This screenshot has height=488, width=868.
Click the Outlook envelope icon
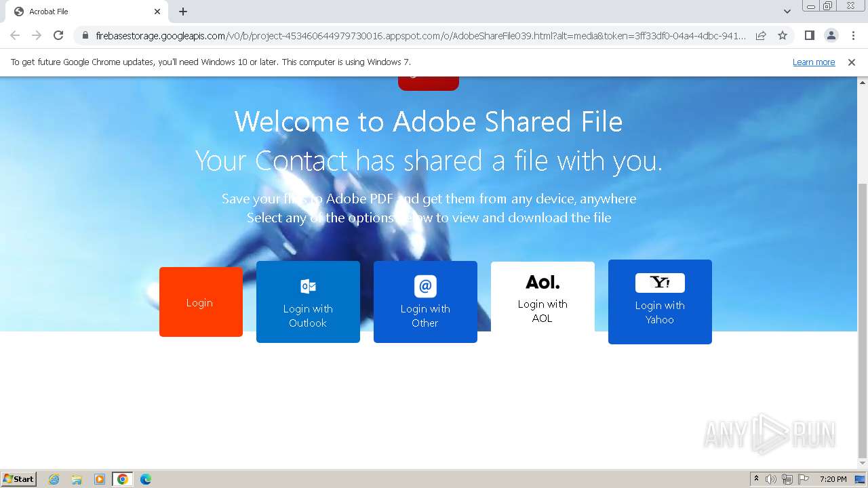[x=308, y=286]
